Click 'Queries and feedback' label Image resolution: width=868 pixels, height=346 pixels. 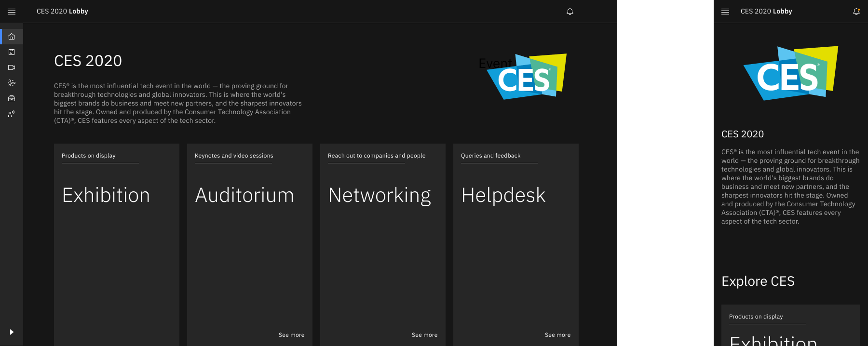[490, 156]
